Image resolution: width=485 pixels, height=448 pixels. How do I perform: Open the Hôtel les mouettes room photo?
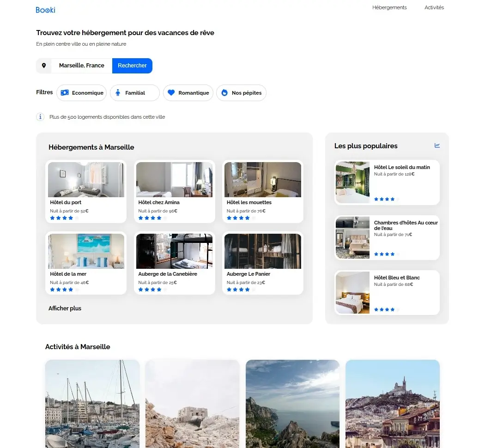pyautogui.click(x=263, y=180)
